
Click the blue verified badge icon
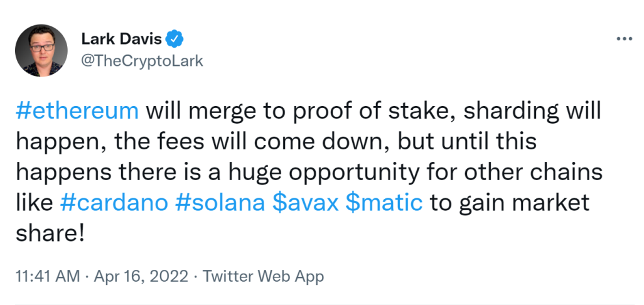click(x=176, y=40)
